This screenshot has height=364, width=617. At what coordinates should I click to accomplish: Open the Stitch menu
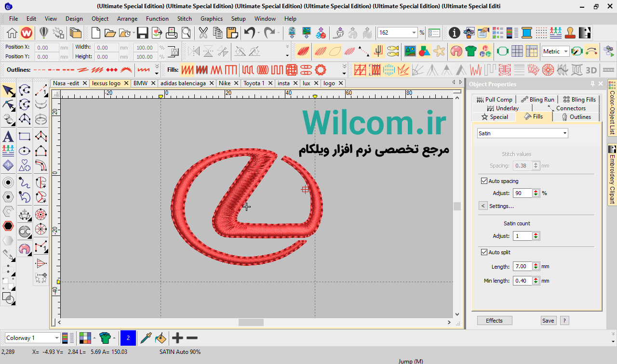[184, 19]
